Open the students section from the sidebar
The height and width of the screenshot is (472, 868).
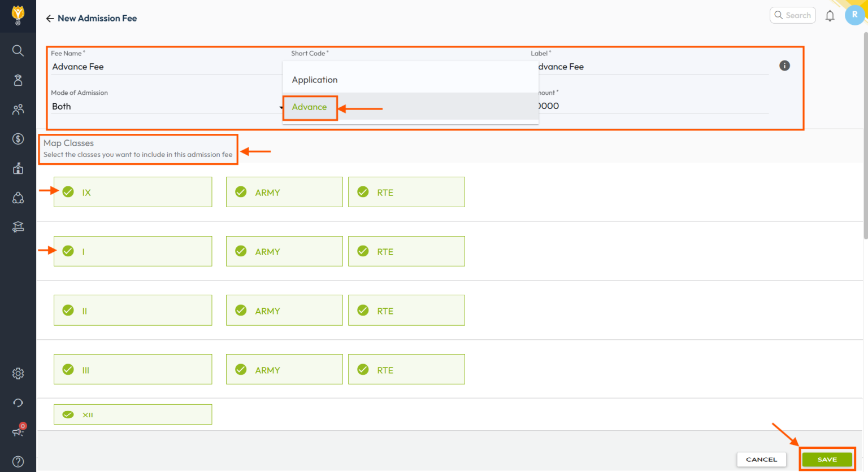coord(18,80)
